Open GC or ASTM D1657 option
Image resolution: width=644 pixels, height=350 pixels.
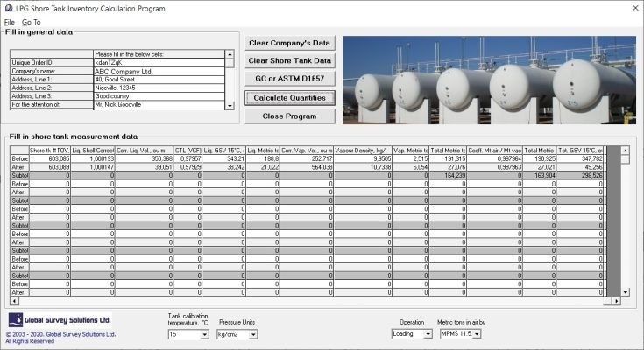coord(290,79)
